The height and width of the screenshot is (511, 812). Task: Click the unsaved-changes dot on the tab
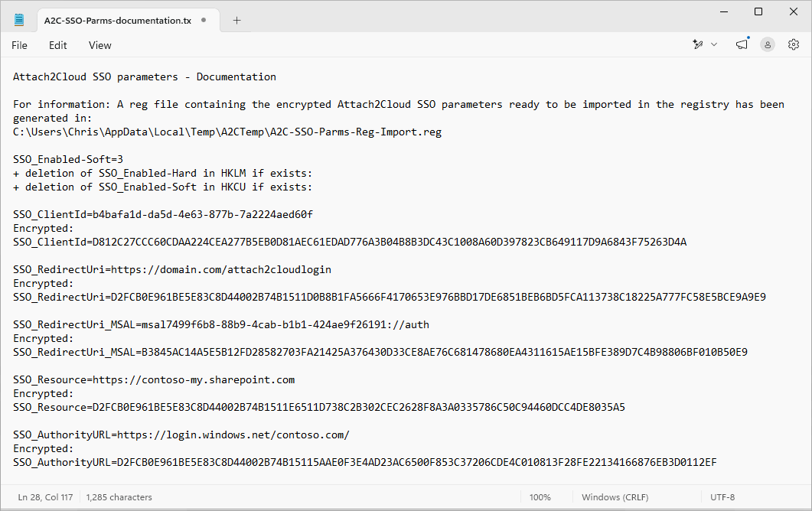(x=204, y=21)
